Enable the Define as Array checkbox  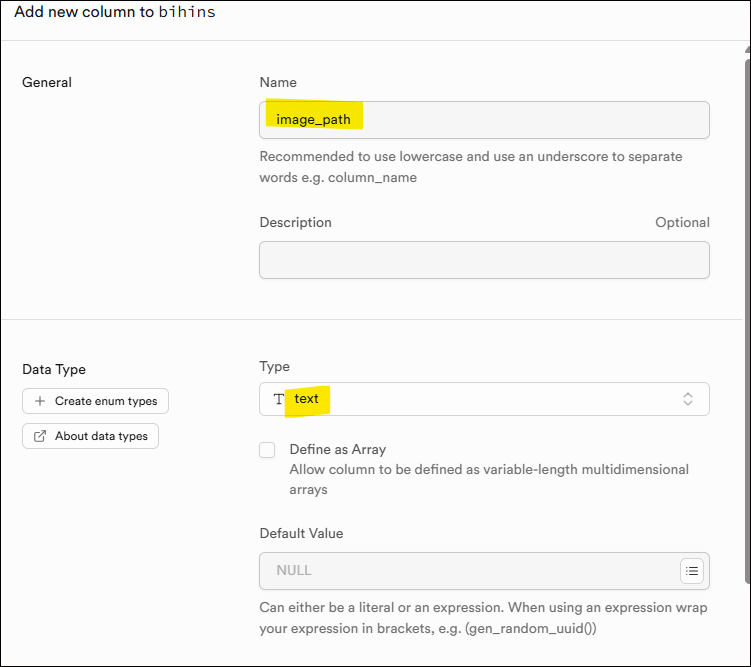(267, 450)
